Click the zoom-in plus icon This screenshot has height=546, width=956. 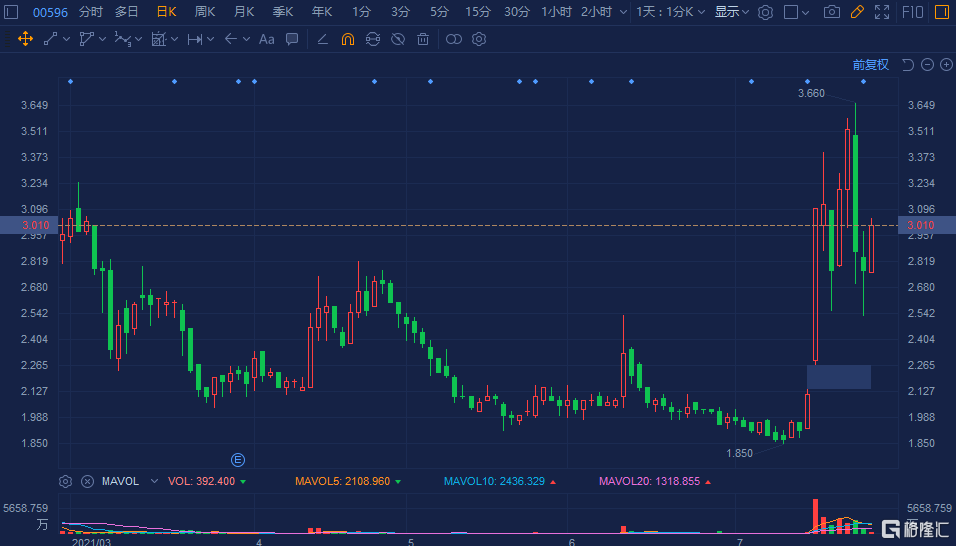946,65
